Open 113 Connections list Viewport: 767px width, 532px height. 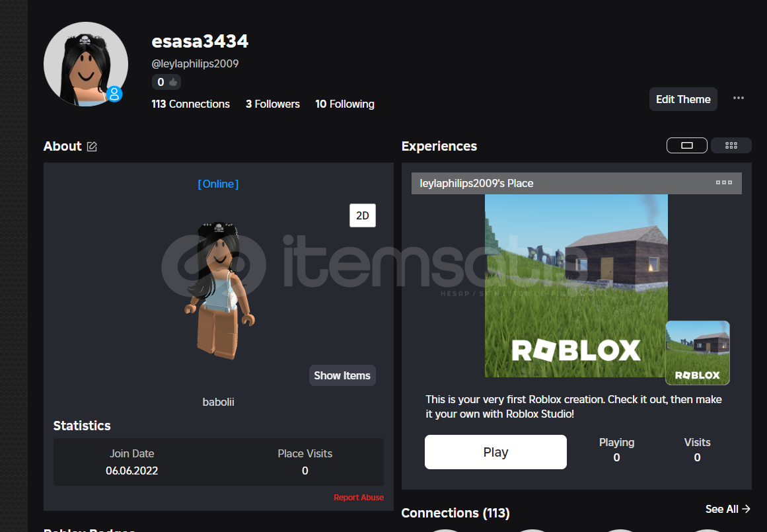click(190, 104)
